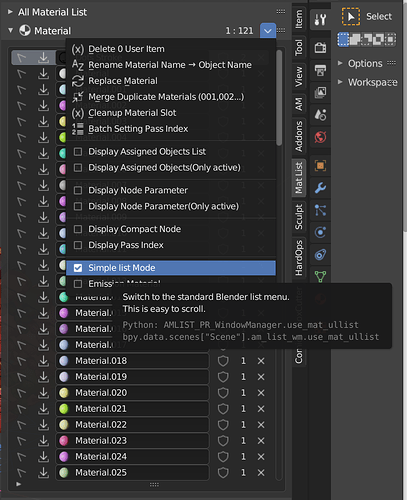The width and height of the screenshot is (407, 500).
Task: Choose the Invert selection mode icon
Action: tap(378, 39)
